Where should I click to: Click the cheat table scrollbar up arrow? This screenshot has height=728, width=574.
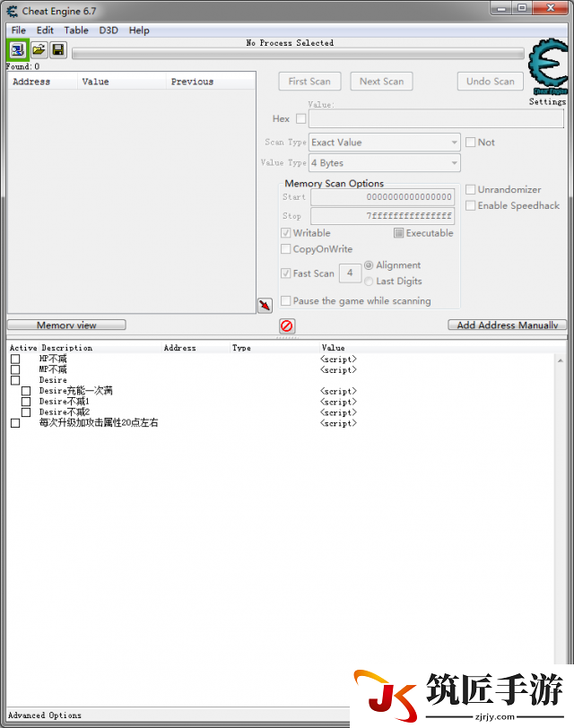561,360
